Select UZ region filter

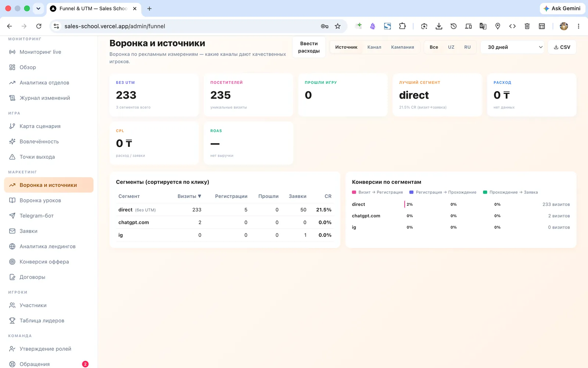451,47
